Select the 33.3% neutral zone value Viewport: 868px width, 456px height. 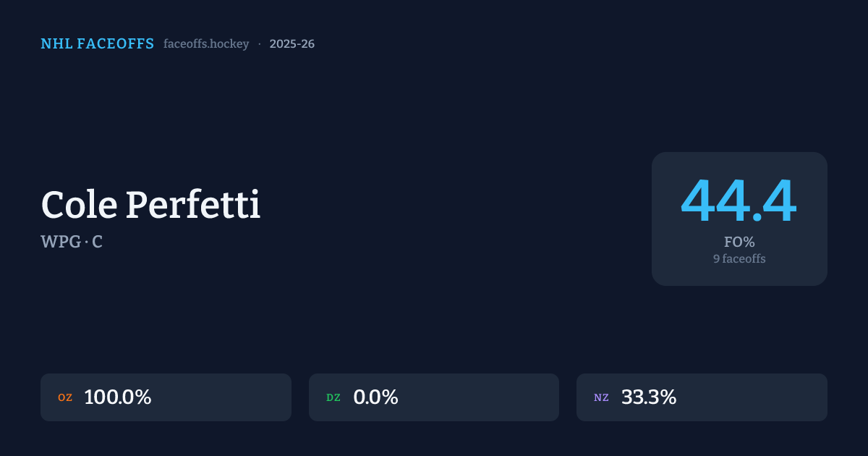(649, 397)
